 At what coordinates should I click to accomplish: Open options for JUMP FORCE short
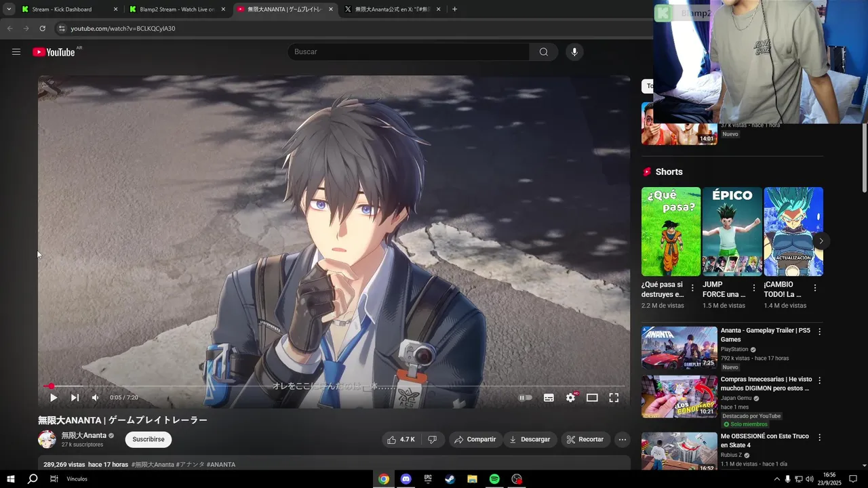pyautogui.click(x=753, y=288)
